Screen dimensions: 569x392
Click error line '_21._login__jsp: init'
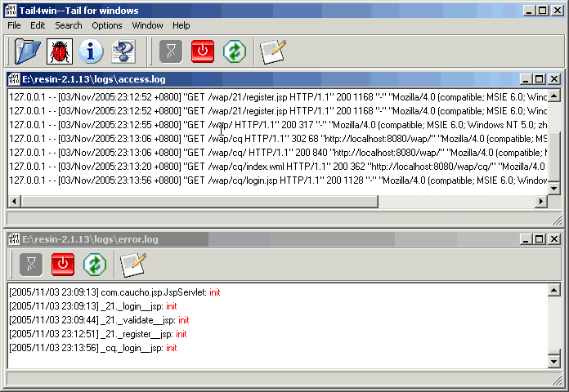pyautogui.click(x=93, y=306)
